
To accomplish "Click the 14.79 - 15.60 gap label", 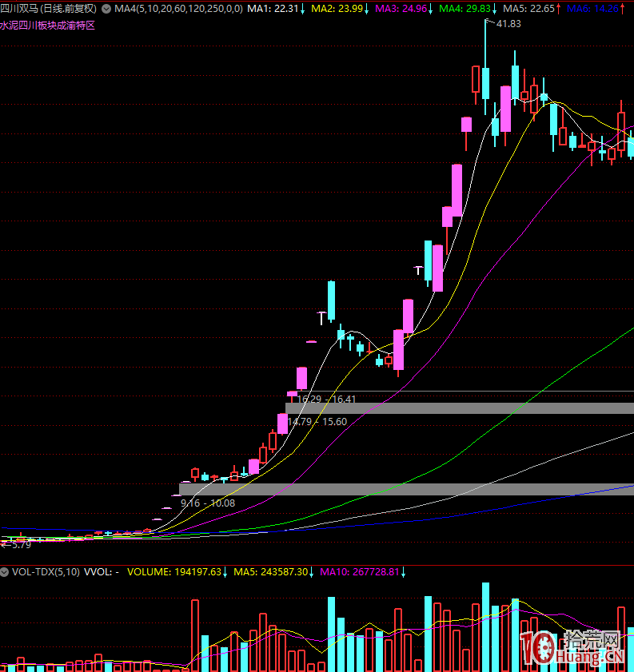I will point(317,421).
